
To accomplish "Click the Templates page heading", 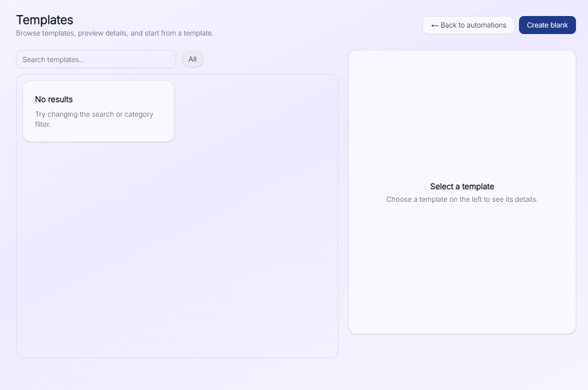I will pos(44,20).
